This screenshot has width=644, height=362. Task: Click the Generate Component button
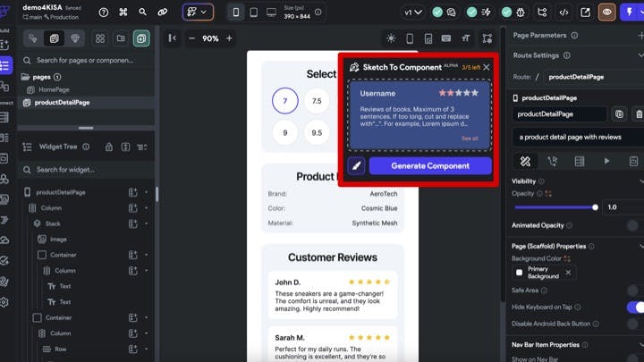[430, 166]
